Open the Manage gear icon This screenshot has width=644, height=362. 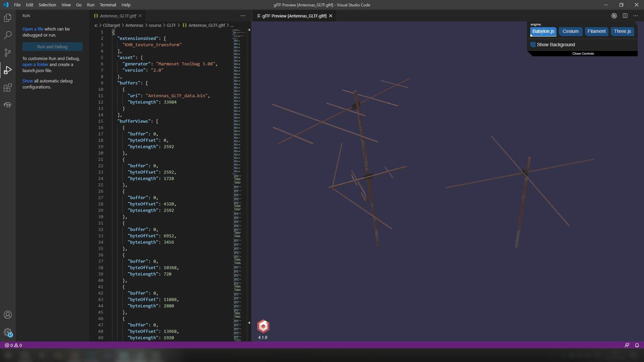(x=7, y=332)
